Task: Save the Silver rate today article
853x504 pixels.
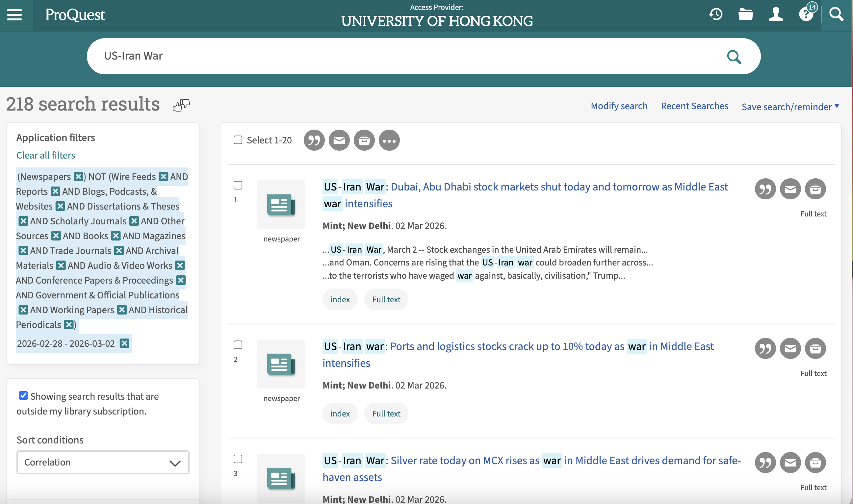Action: click(x=815, y=463)
